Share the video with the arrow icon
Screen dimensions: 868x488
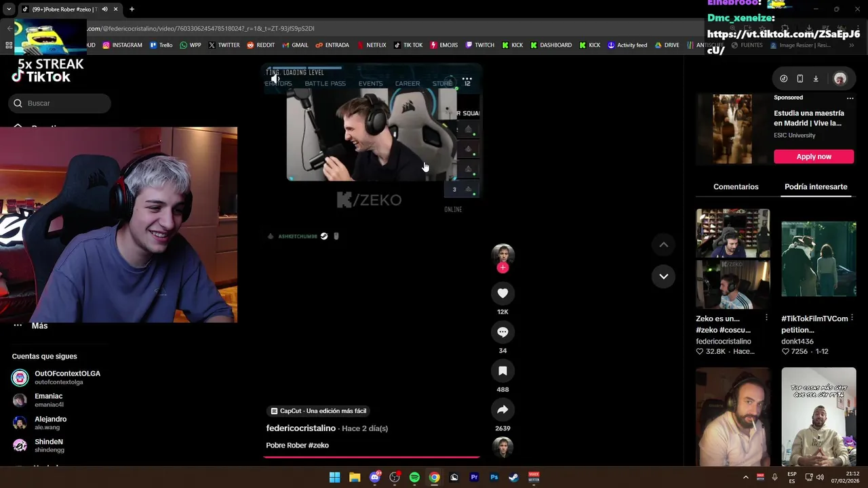(x=502, y=409)
